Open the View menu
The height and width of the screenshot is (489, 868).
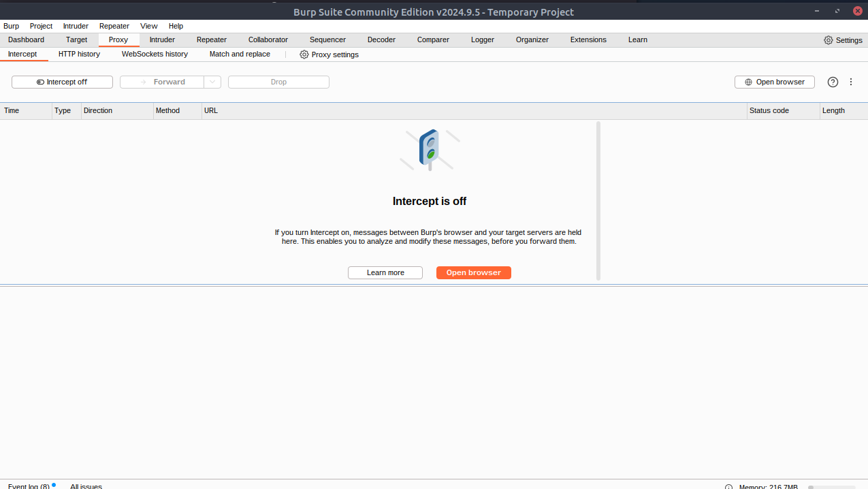(x=149, y=26)
